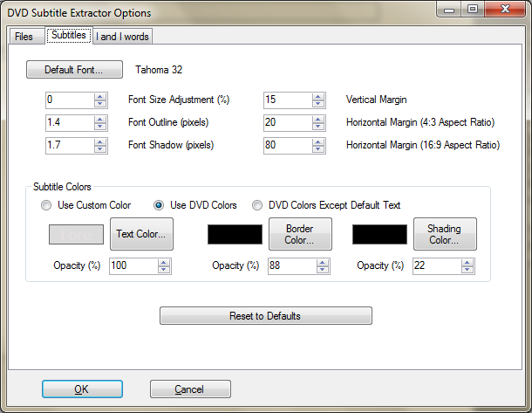Open the Border Color picker
The height and width of the screenshot is (413, 532).
point(300,234)
